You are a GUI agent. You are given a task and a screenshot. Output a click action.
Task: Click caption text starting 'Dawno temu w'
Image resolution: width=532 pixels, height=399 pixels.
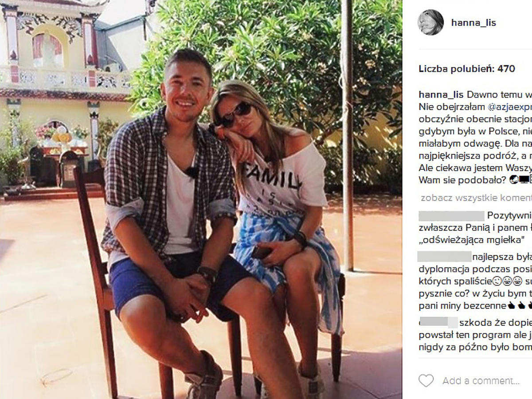(x=499, y=94)
